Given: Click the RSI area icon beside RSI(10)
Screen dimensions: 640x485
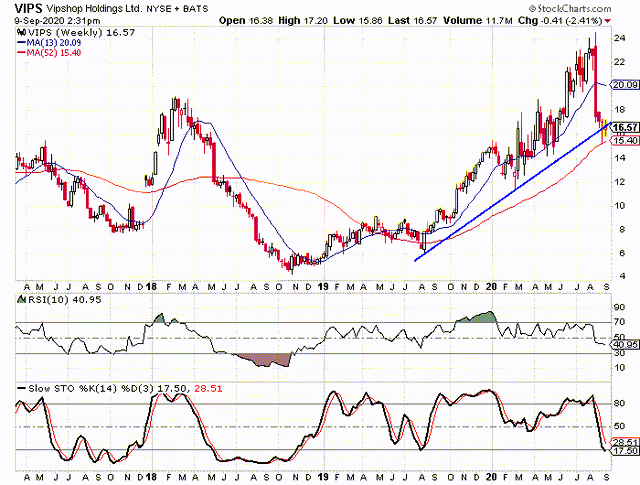Looking at the screenshot, I should coord(20,300).
